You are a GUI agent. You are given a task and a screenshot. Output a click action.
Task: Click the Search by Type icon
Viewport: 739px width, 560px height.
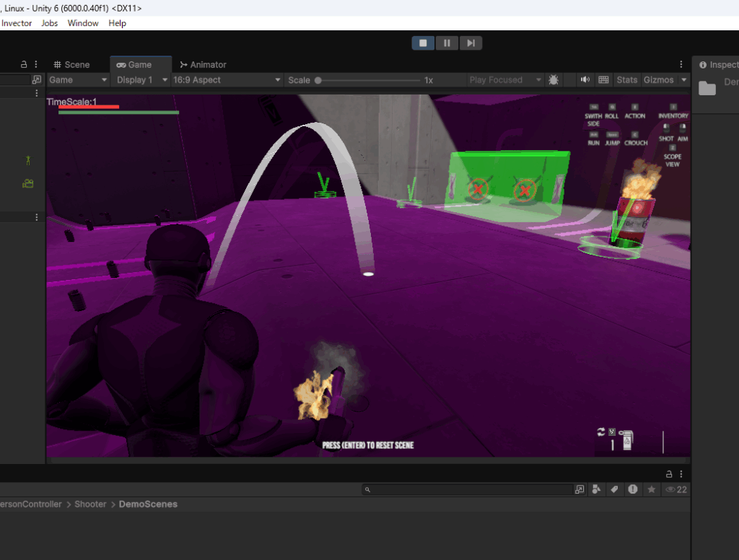[x=596, y=489]
